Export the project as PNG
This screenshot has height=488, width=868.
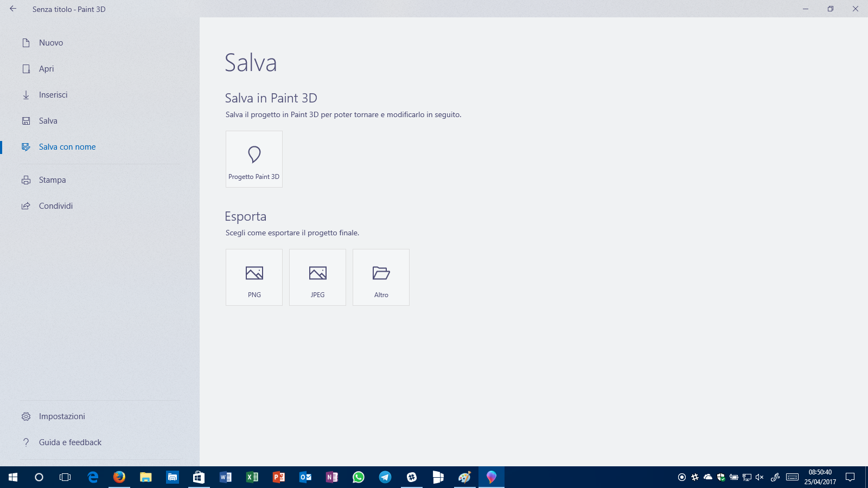[254, 277]
